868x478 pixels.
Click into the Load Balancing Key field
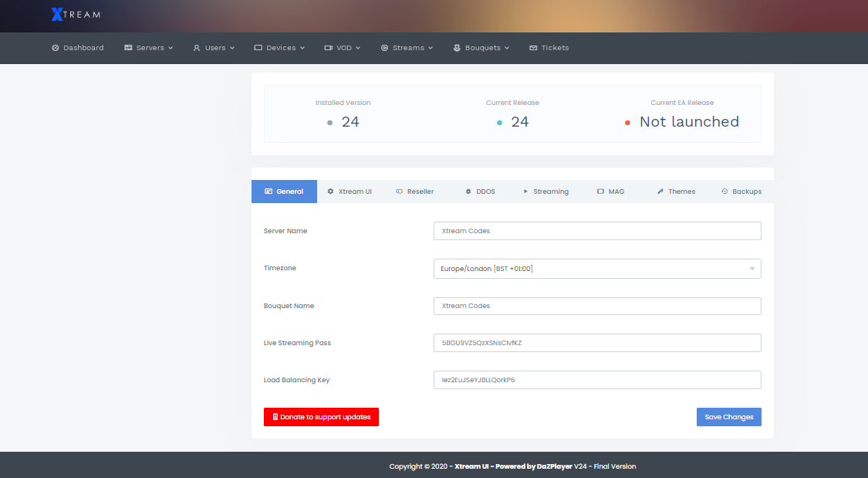[597, 380]
